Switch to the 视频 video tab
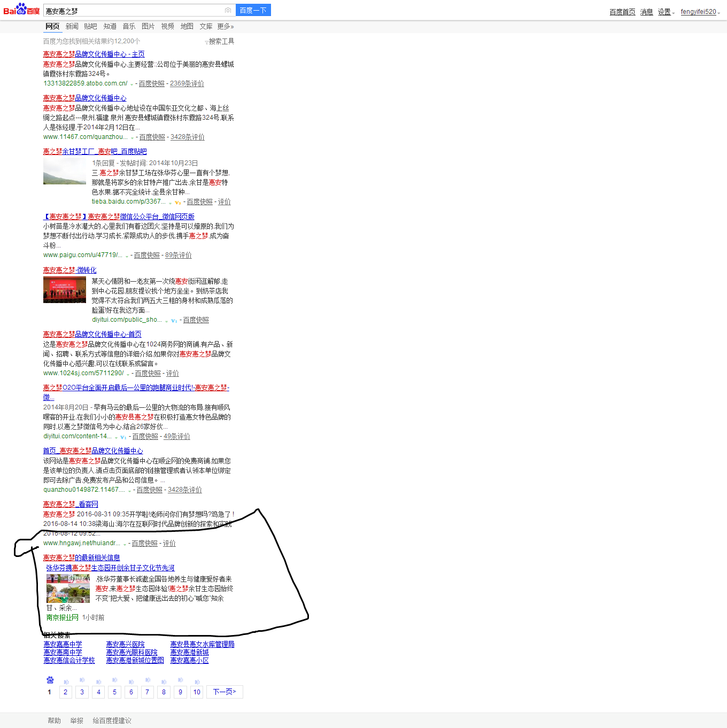Viewport: 727px width, 728px height. pyautogui.click(x=168, y=26)
